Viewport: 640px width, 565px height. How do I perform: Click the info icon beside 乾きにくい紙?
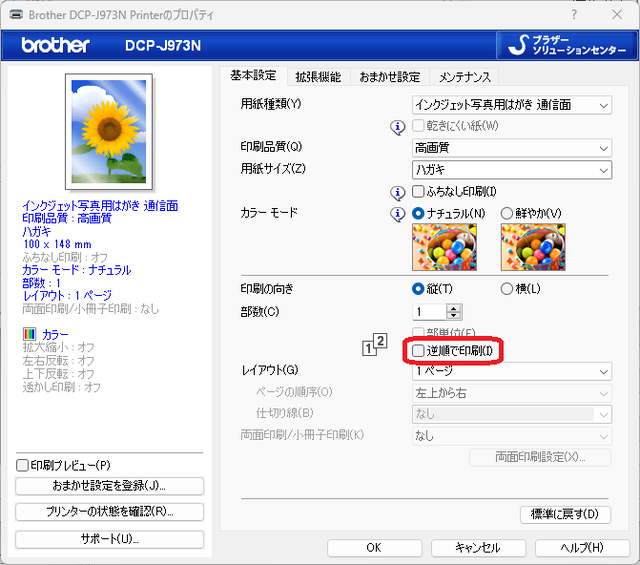[398, 127]
